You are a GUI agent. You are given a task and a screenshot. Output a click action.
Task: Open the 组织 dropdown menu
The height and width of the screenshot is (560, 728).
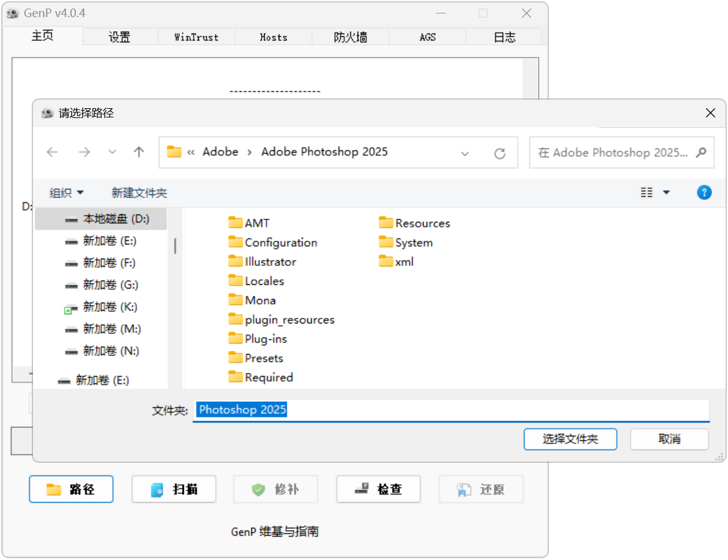click(67, 192)
